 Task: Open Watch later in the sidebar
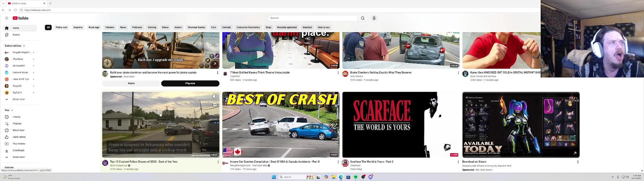coord(20,130)
